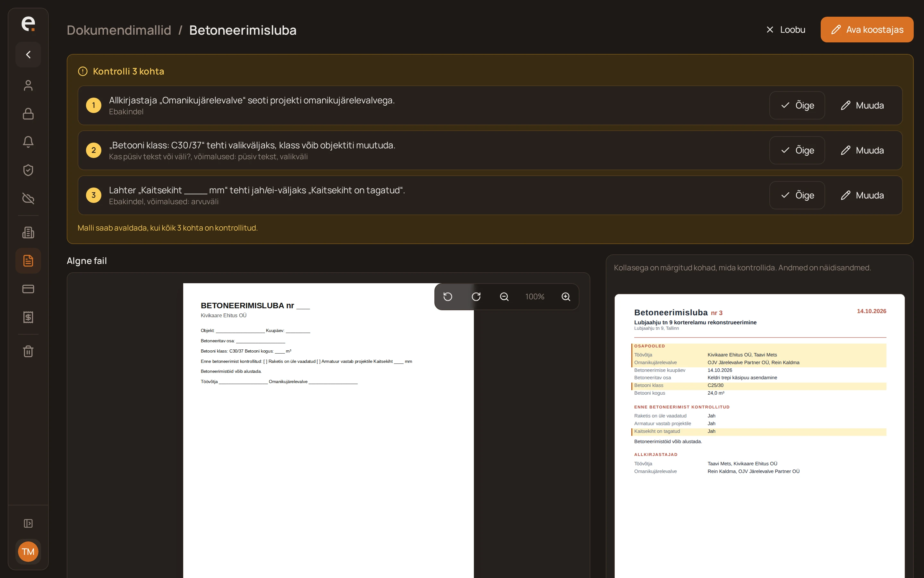This screenshot has width=924, height=578.
Task: Zoom in the original file preview
Action: tap(566, 297)
